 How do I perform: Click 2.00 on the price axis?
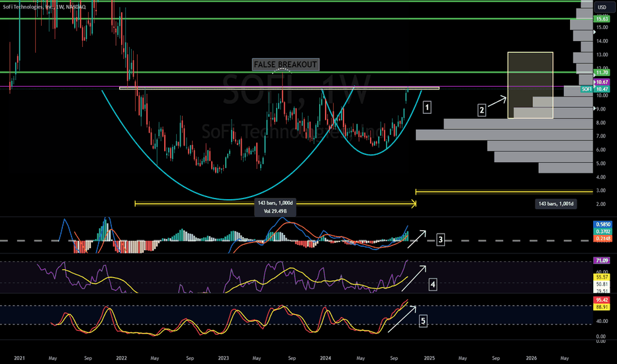(602, 205)
